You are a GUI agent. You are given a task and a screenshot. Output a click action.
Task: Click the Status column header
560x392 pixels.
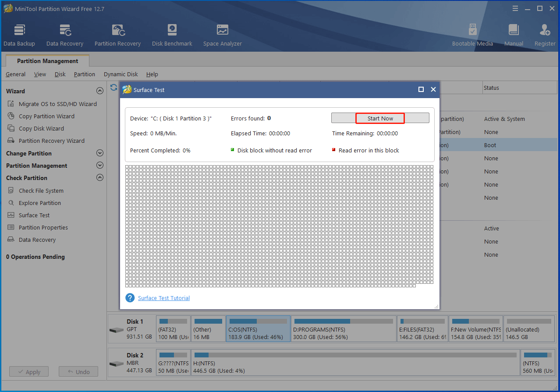(x=520, y=88)
